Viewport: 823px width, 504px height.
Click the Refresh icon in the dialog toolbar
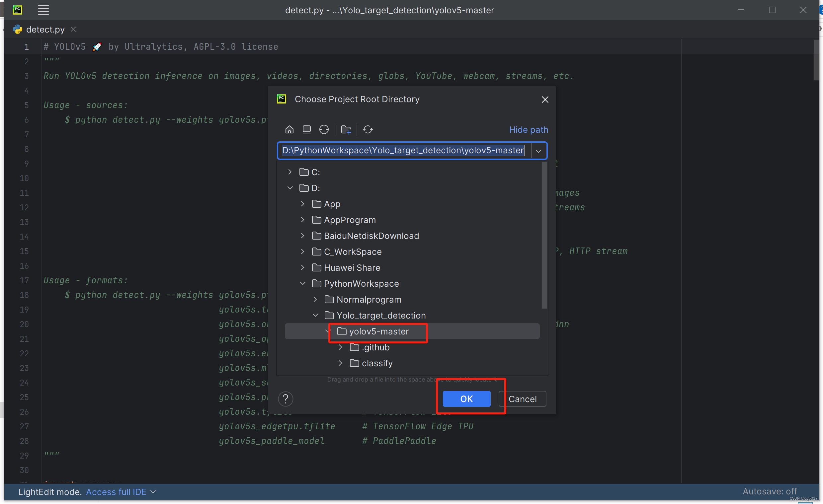pos(368,129)
